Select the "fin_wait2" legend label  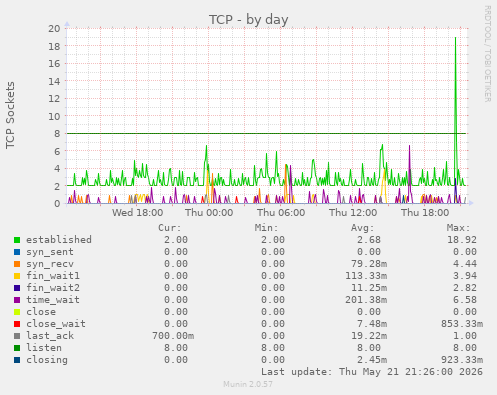tap(53, 288)
